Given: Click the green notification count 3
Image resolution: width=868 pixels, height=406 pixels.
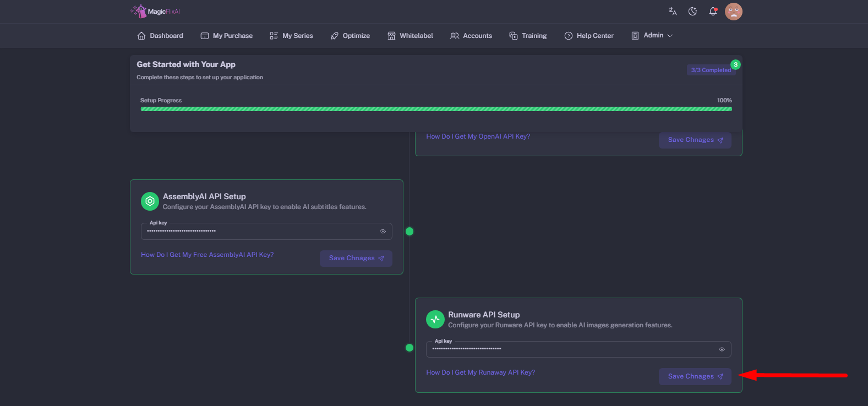Looking at the screenshot, I should [735, 64].
